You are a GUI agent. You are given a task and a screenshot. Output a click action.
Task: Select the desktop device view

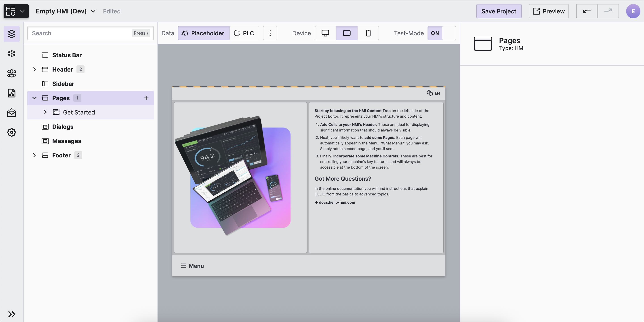click(325, 33)
